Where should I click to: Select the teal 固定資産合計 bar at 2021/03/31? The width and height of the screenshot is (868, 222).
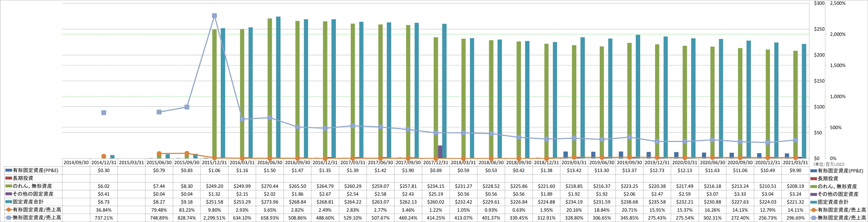coord(804,101)
